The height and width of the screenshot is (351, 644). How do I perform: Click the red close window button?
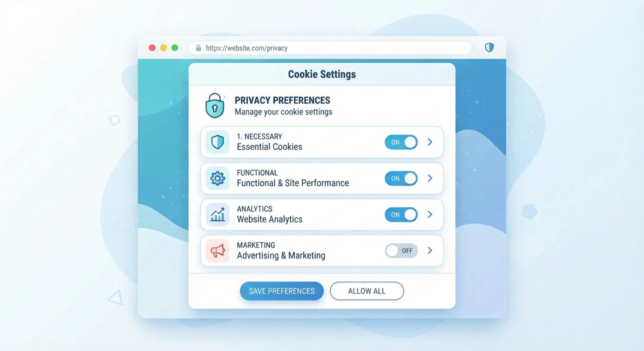point(152,48)
